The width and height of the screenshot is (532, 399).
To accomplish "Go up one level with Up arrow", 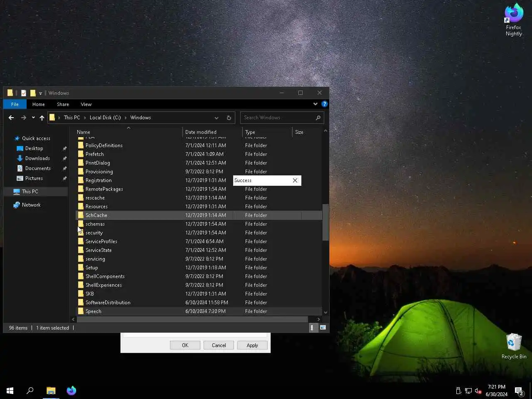I will [42, 118].
